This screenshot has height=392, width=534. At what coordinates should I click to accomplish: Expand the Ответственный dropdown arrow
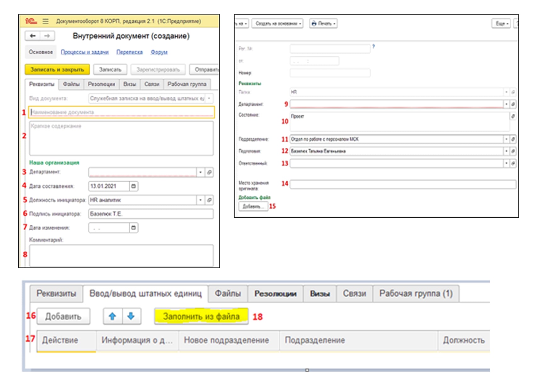point(506,163)
